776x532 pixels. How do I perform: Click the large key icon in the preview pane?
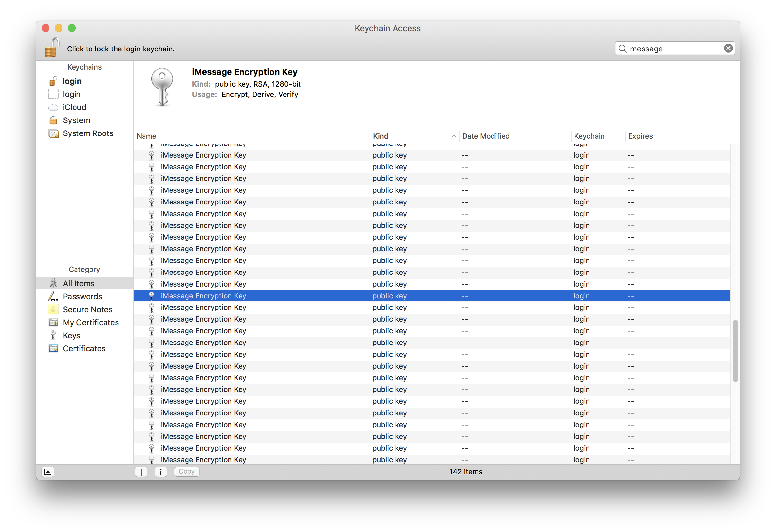162,87
